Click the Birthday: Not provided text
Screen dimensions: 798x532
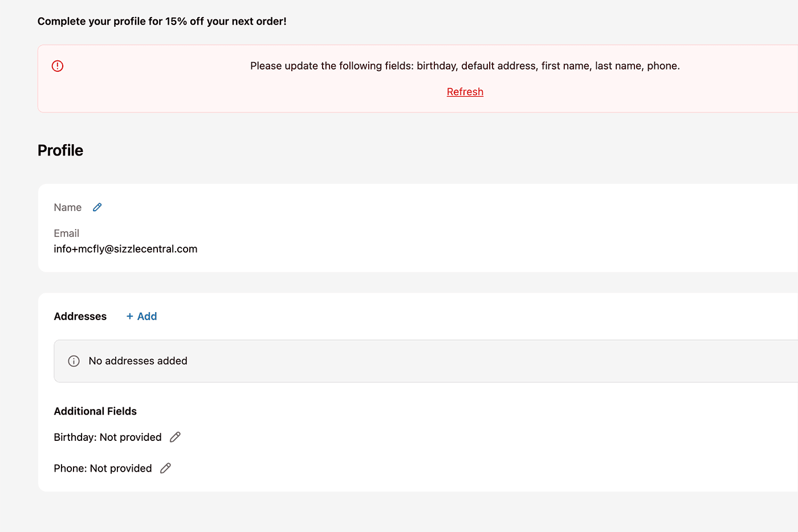coord(108,437)
